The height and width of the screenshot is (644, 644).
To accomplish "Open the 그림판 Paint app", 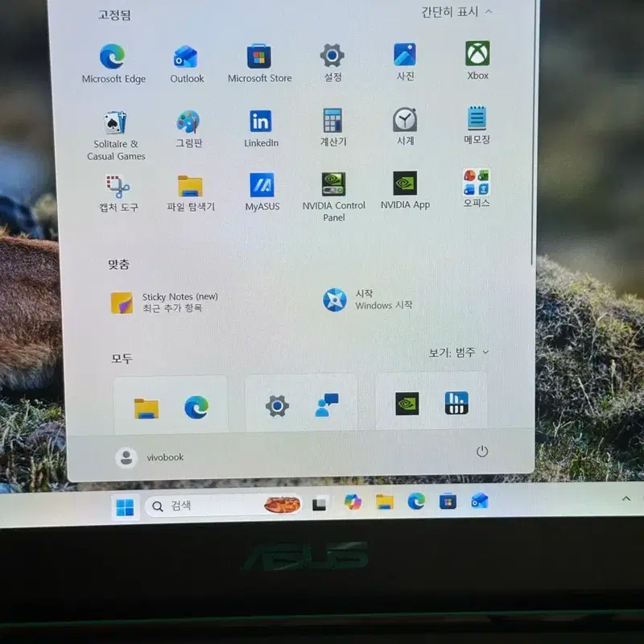I will coord(188,129).
